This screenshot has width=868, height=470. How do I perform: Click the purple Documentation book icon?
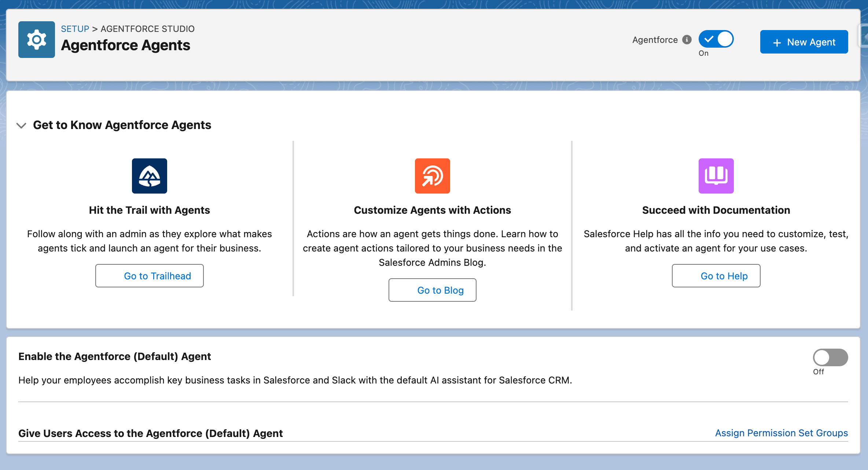(x=716, y=176)
